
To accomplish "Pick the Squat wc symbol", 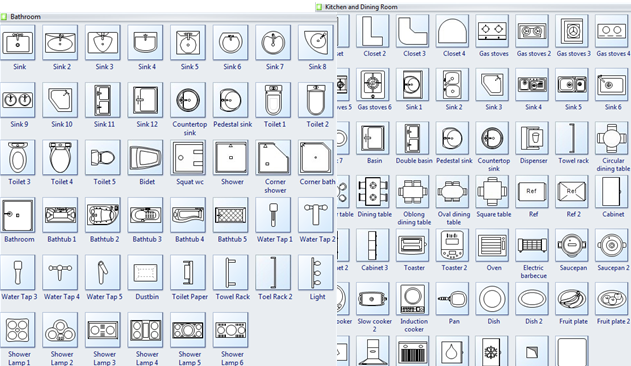I will (x=188, y=158).
